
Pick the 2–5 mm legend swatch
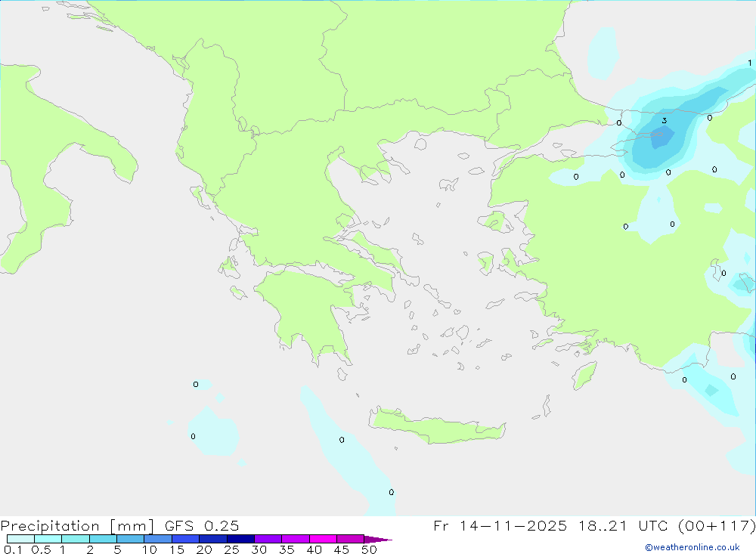tap(103, 539)
